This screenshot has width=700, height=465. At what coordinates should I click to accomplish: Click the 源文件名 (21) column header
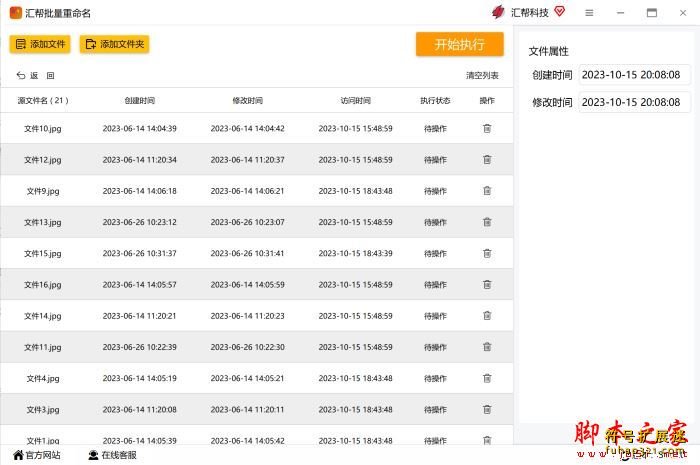tap(43, 101)
